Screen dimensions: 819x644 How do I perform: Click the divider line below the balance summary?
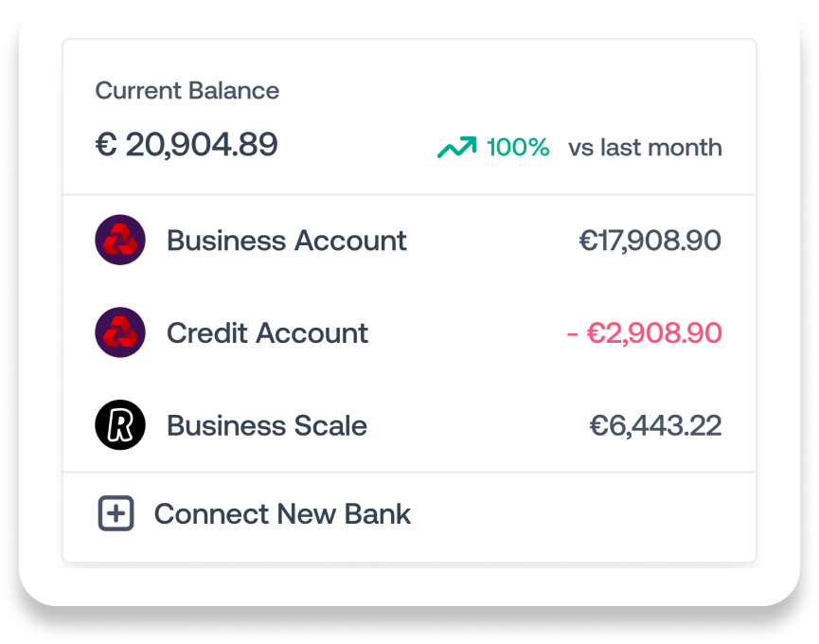[x=409, y=195]
